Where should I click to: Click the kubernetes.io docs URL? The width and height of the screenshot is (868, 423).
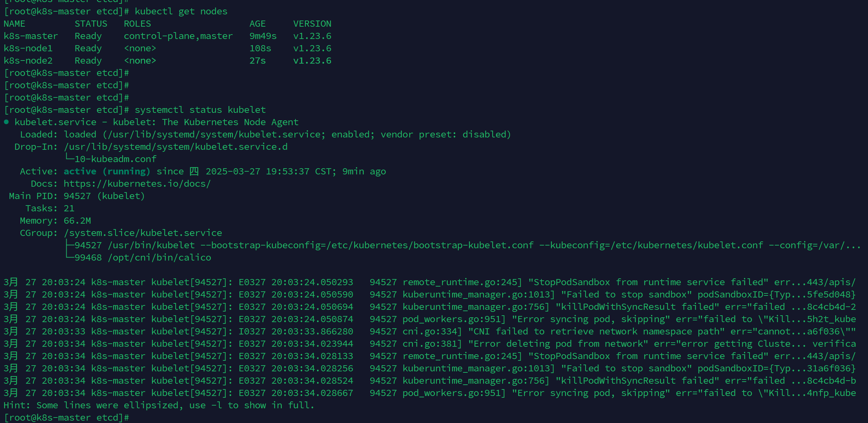[x=137, y=184]
